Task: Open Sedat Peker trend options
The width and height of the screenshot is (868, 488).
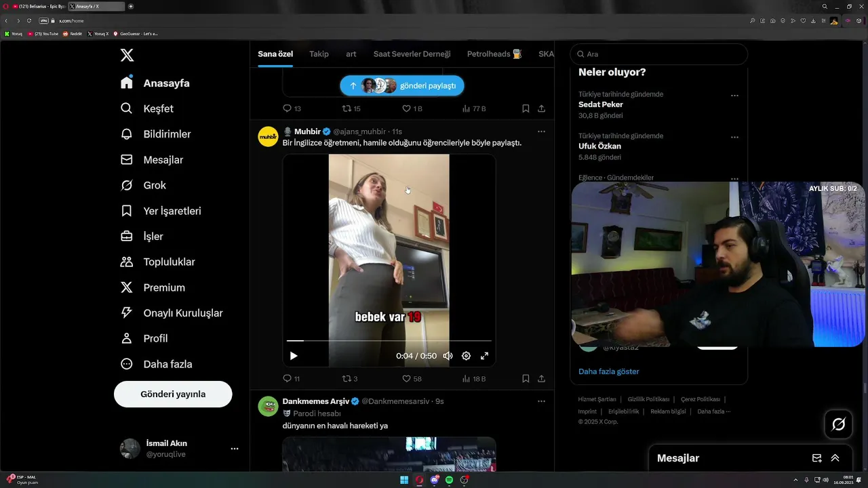Action: point(734,96)
